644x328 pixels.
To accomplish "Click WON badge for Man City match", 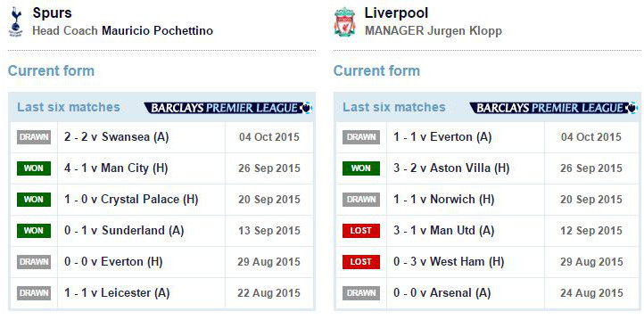I will click(34, 168).
